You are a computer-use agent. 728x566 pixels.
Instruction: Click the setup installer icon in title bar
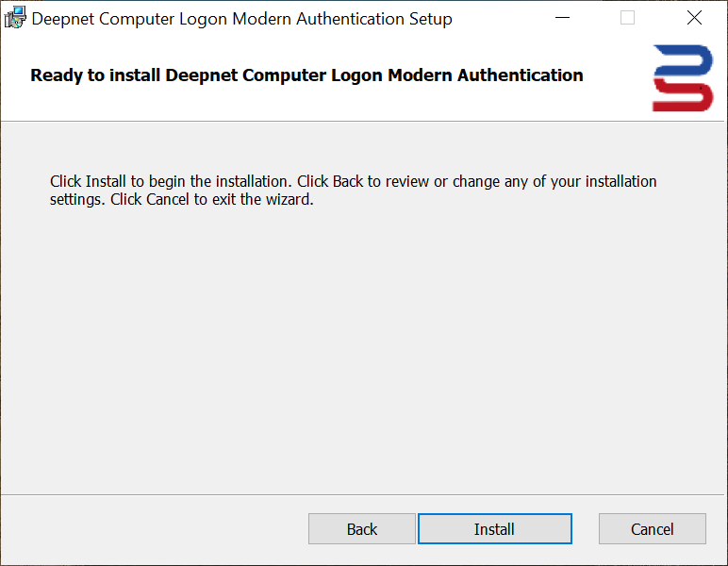[15, 18]
